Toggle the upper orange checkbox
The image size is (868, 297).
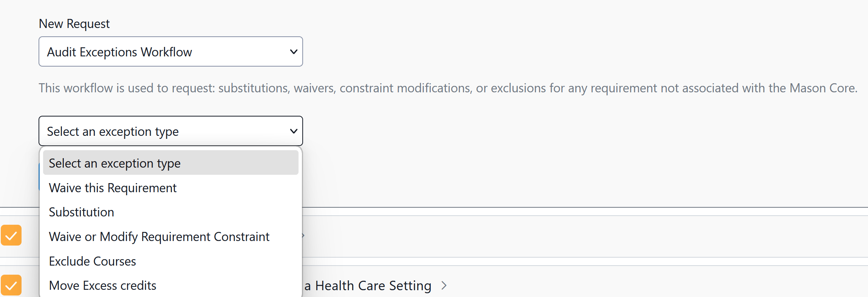[x=11, y=235]
